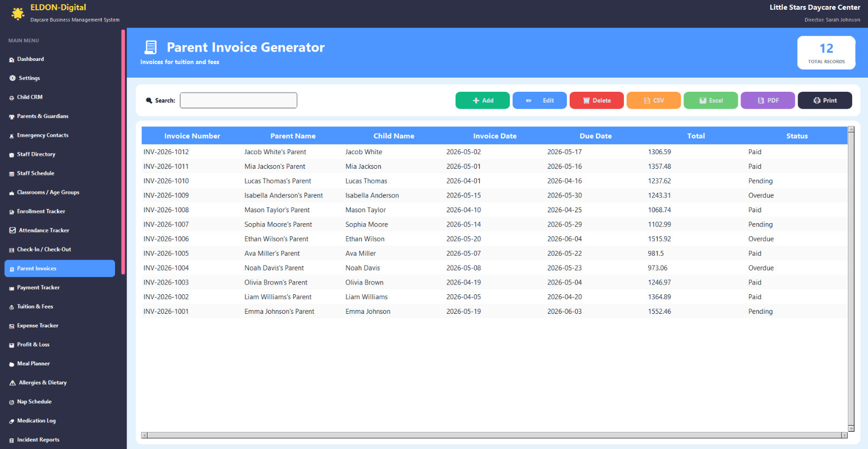Click scrollbar up arrow of table

(x=851, y=129)
